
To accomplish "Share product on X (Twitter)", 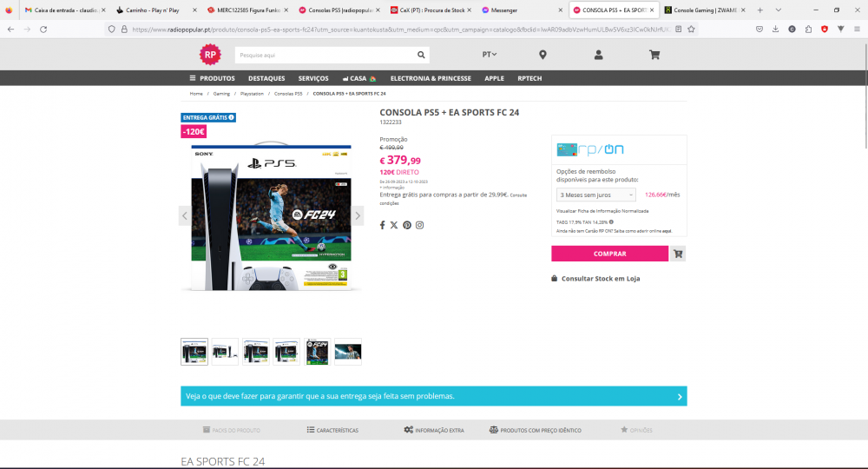I will [x=393, y=225].
